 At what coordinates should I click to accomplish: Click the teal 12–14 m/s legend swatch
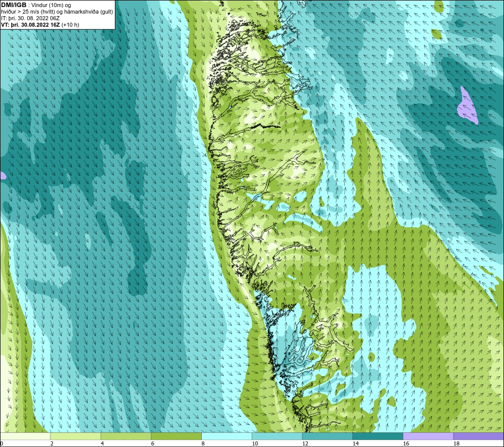[327, 436]
